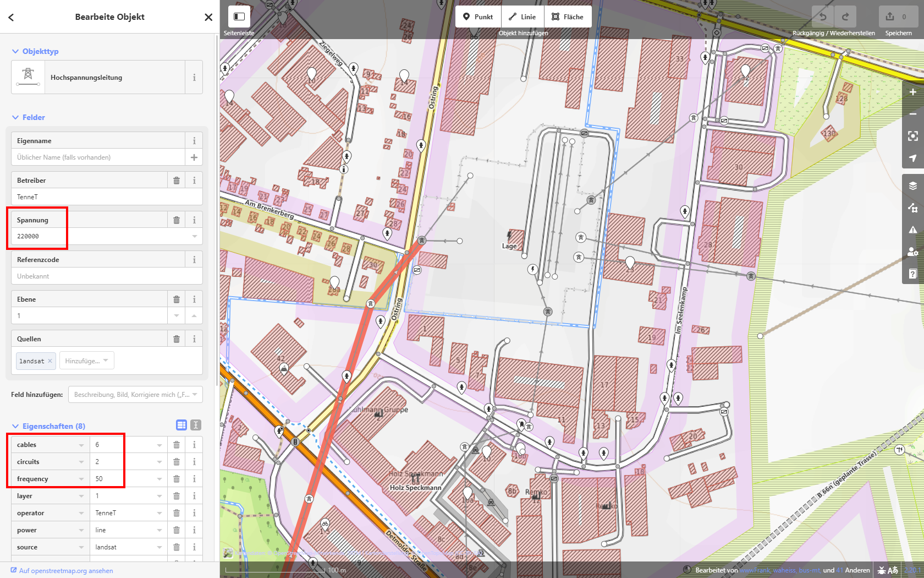Show info for Eigenname field
The height and width of the screenshot is (578, 924).
point(194,141)
